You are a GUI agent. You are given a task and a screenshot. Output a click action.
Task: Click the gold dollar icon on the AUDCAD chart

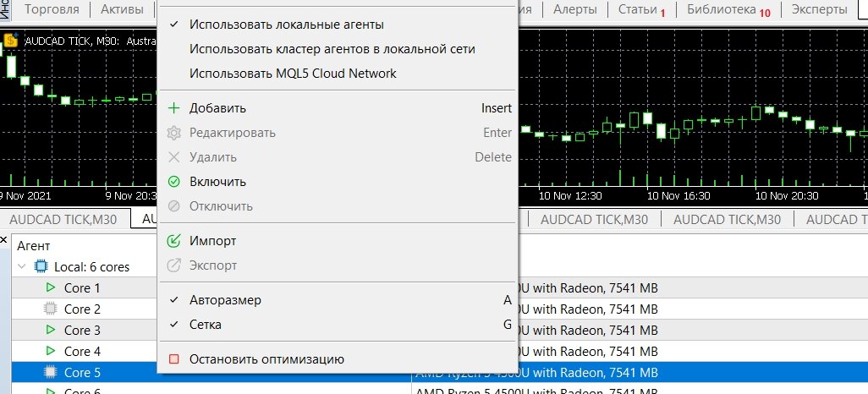pyautogui.click(x=11, y=41)
